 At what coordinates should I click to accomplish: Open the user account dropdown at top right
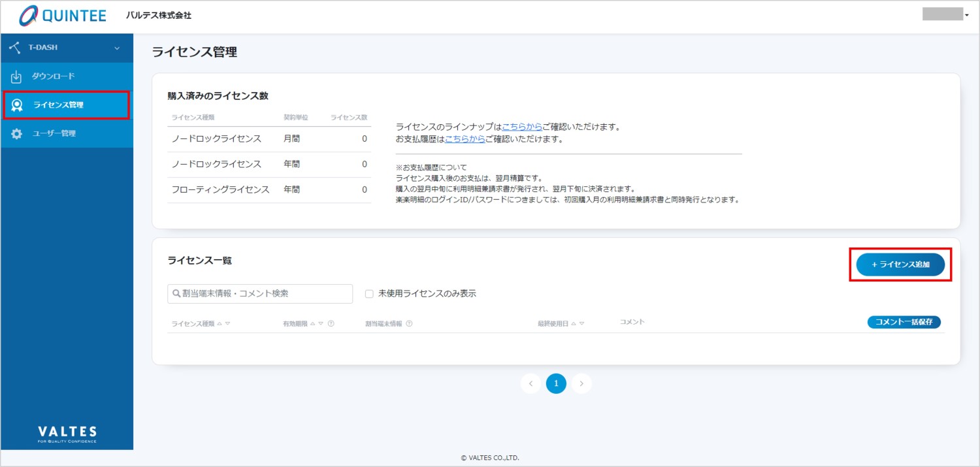click(945, 14)
